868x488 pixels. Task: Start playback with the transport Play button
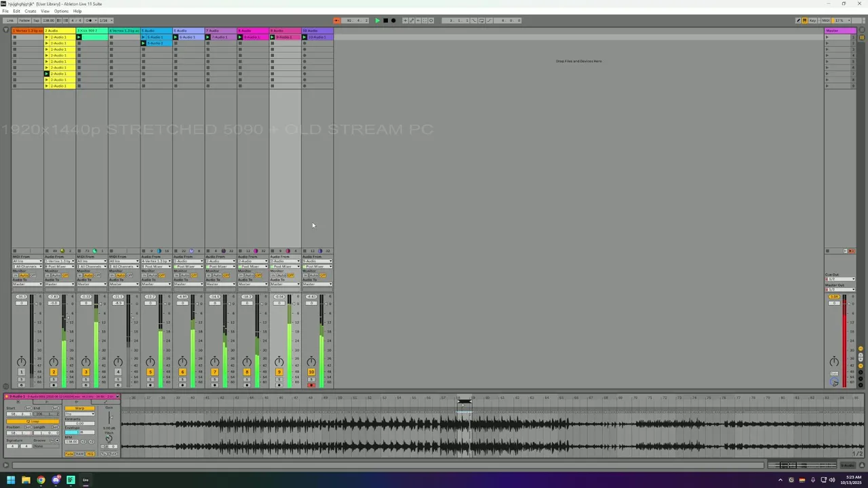[x=378, y=20]
